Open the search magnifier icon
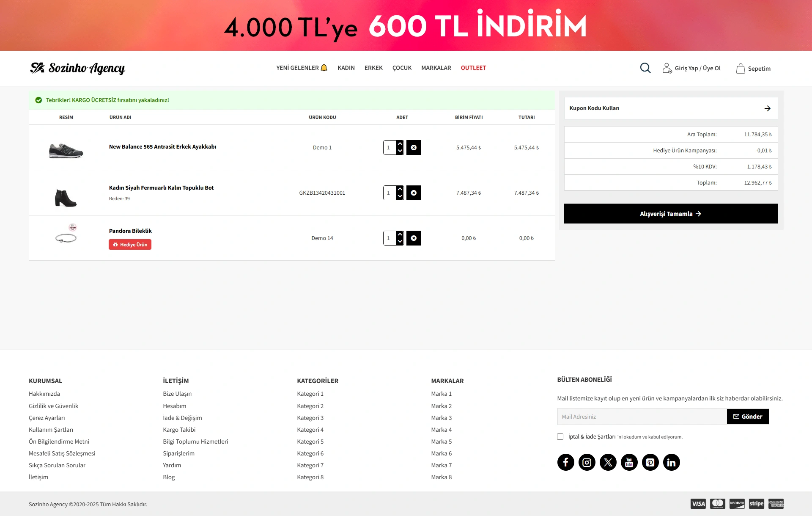Screen dimensions: 812x516 pos(645,68)
